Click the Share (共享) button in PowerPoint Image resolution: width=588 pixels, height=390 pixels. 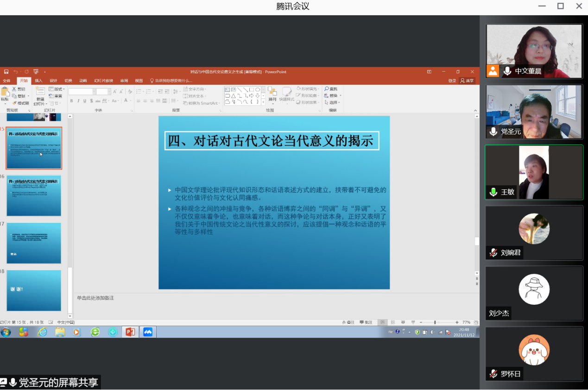tap(468, 81)
